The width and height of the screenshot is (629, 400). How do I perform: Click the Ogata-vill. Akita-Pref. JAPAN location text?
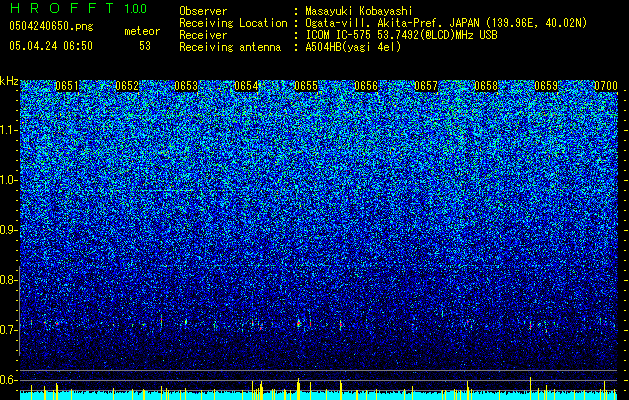point(446,23)
